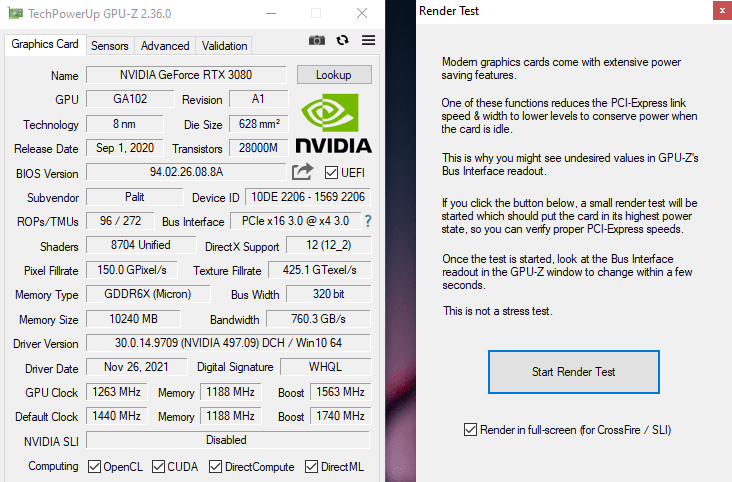Uncheck Render in full-screen option
Viewport: 732px width, 482px height.
point(470,429)
